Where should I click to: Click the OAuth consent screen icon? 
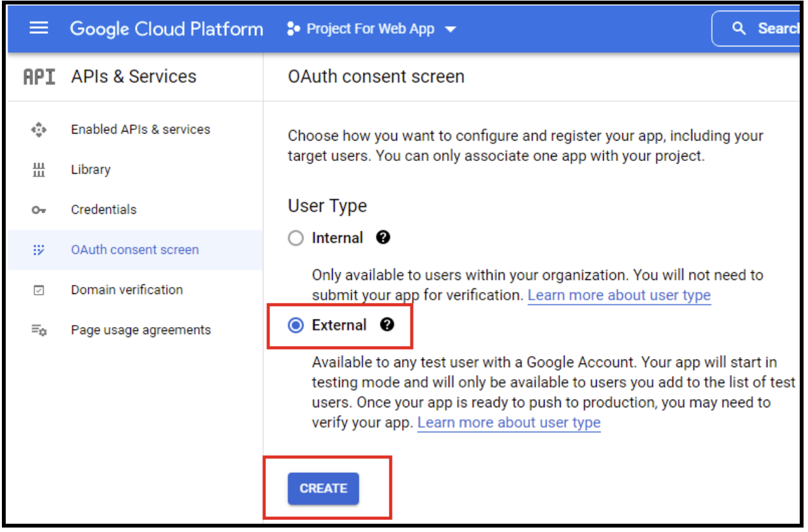[x=39, y=250]
